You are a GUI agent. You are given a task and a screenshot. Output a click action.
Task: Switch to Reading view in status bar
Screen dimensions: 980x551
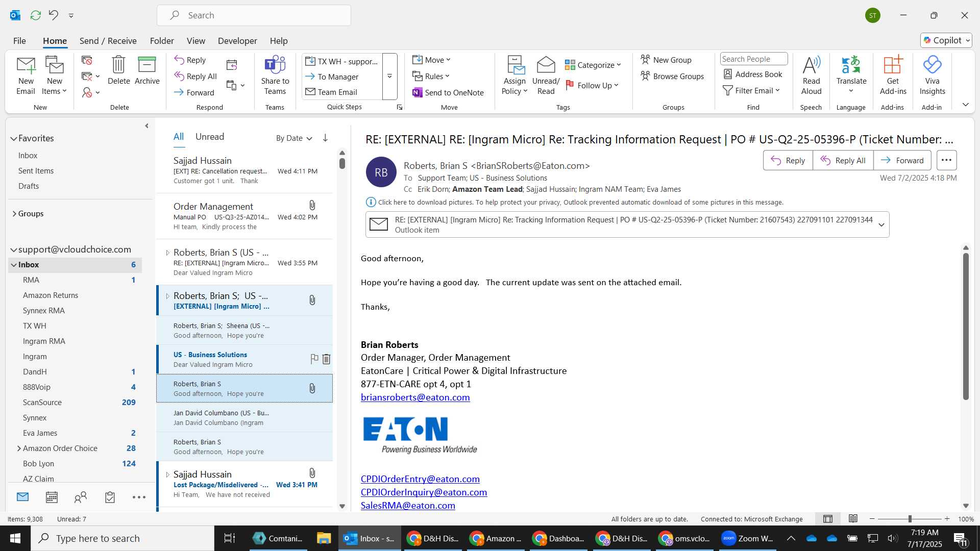(853, 519)
